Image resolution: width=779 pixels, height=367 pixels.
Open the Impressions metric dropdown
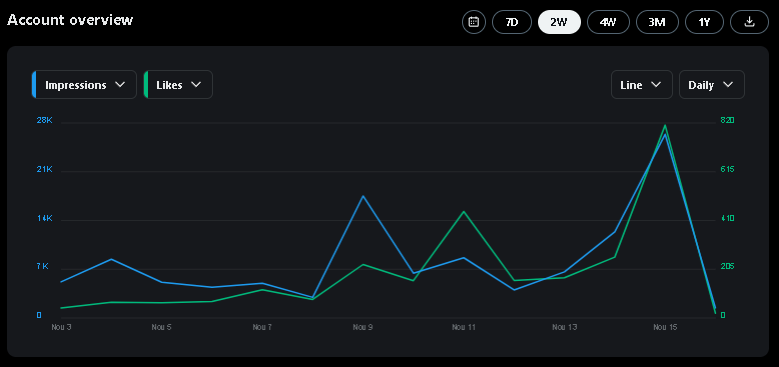[x=84, y=85]
